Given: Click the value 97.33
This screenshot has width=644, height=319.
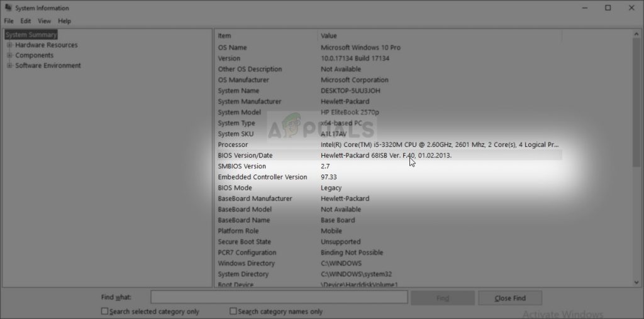Looking at the screenshot, I should tap(328, 177).
